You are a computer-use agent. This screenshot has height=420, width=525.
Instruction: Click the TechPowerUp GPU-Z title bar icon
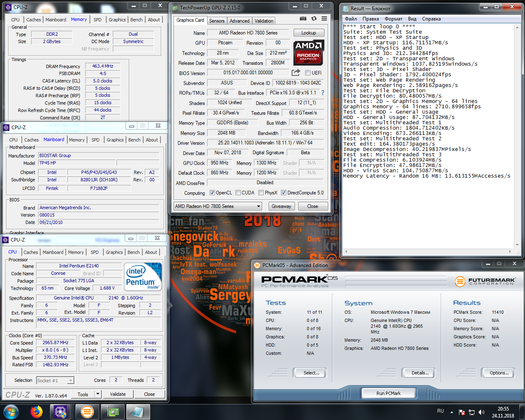175,8
